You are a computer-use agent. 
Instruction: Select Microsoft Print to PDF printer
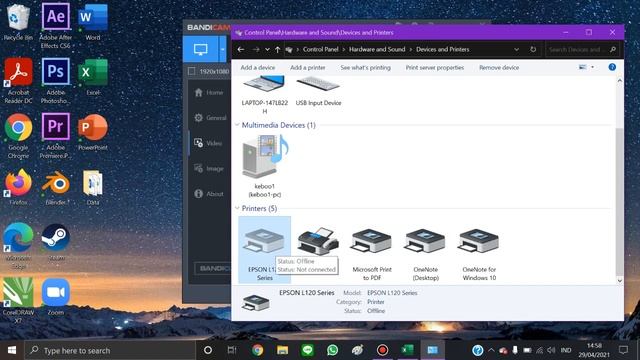[371, 254]
